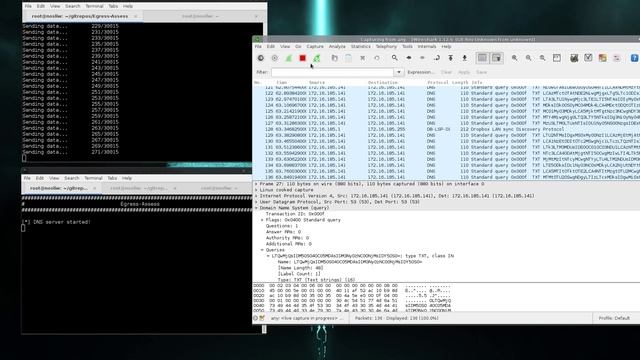640x360 pixels.
Task: Open the display filter history dropdown
Action: (399, 72)
